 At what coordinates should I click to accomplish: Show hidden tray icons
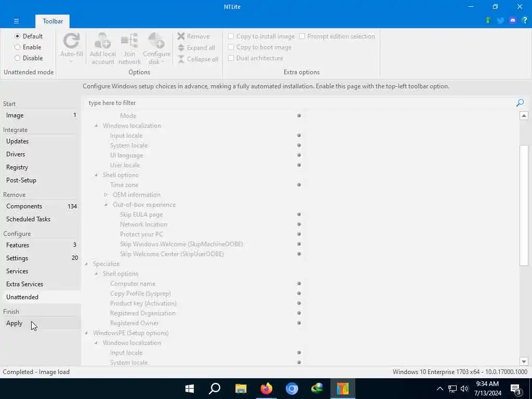tap(440, 389)
